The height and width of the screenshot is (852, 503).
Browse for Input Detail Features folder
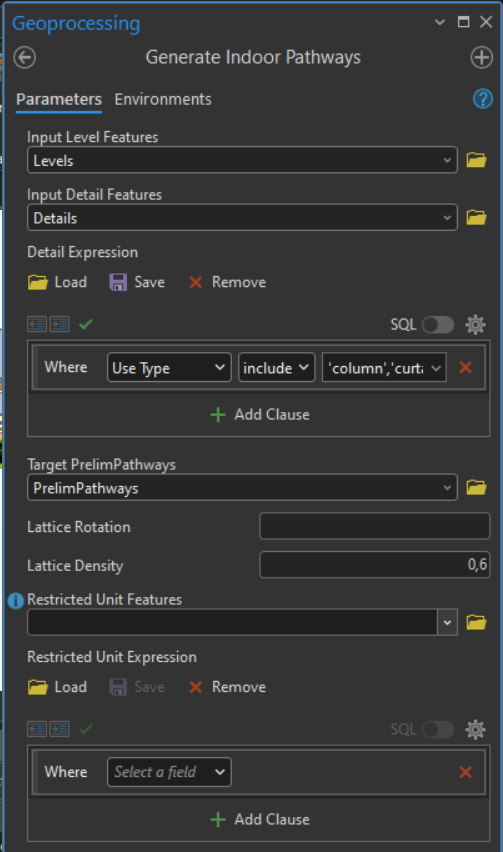point(476,218)
